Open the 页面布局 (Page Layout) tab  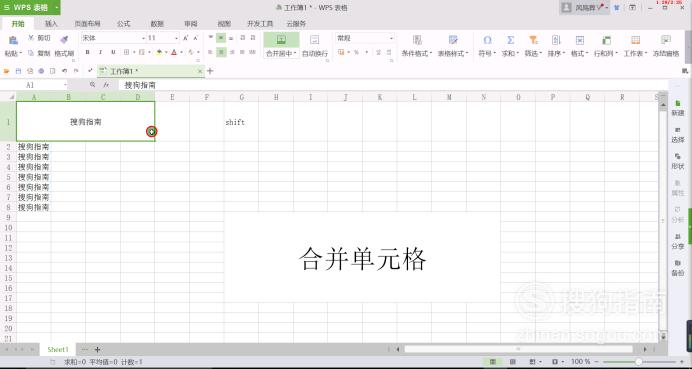(87, 24)
